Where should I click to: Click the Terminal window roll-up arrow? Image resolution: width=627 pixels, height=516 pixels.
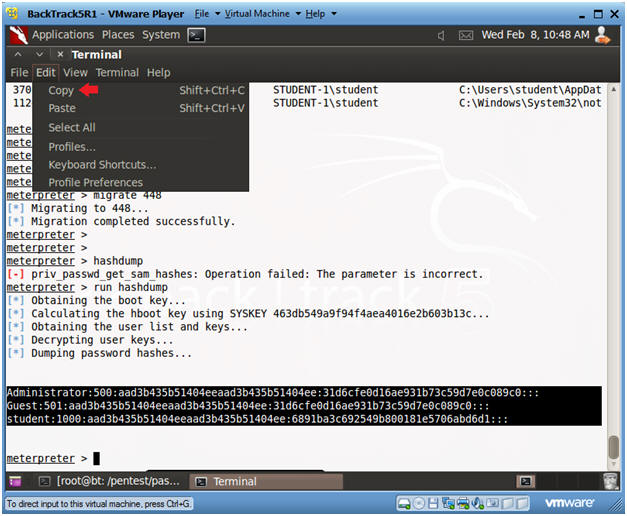point(18,54)
